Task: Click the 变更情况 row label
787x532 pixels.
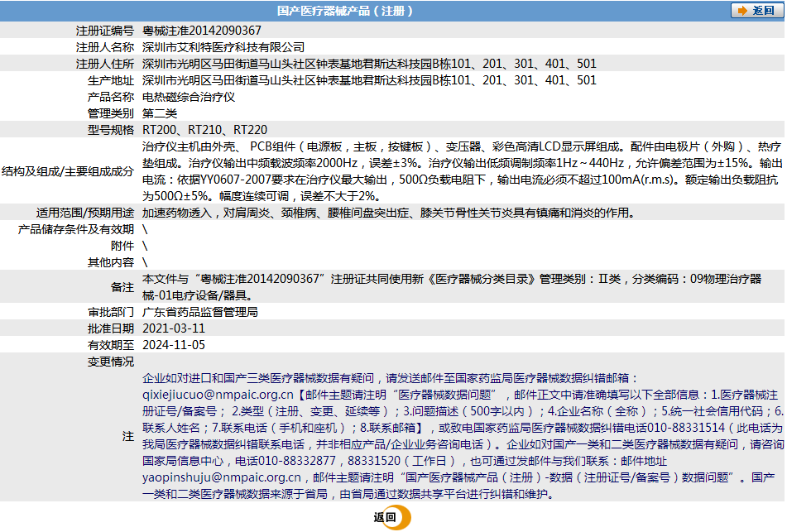Action: (x=111, y=362)
